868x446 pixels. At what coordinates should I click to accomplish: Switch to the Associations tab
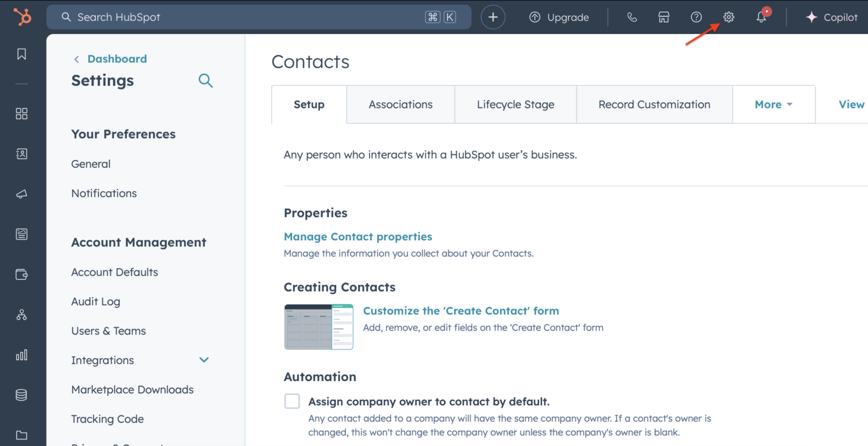click(x=400, y=104)
